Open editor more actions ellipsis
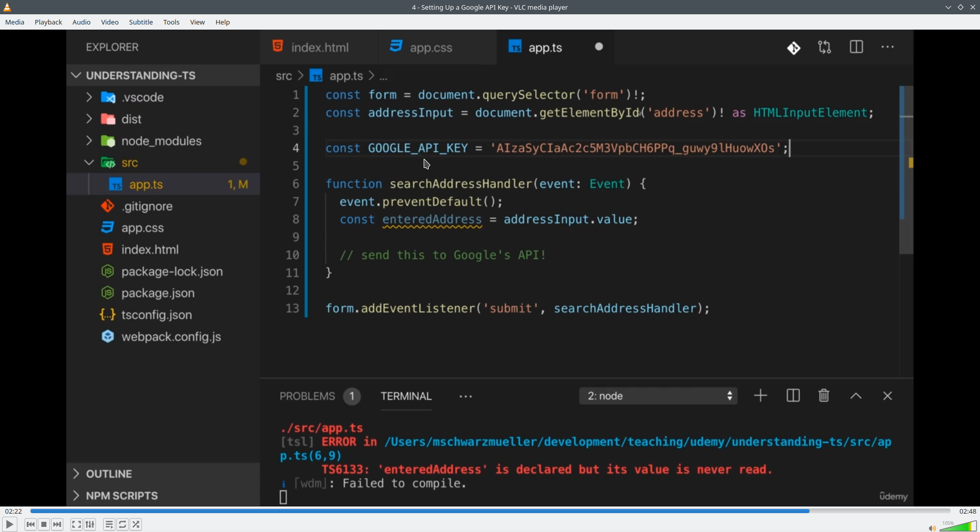The height and width of the screenshot is (532, 980). (888, 47)
